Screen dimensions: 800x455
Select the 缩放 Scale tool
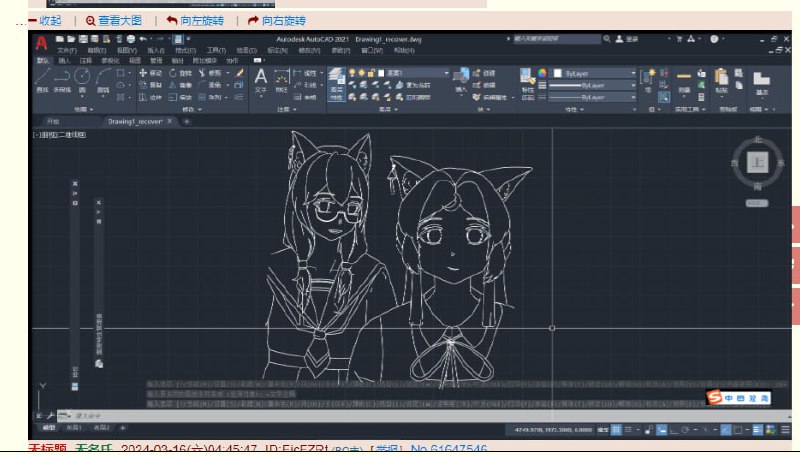(181, 97)
